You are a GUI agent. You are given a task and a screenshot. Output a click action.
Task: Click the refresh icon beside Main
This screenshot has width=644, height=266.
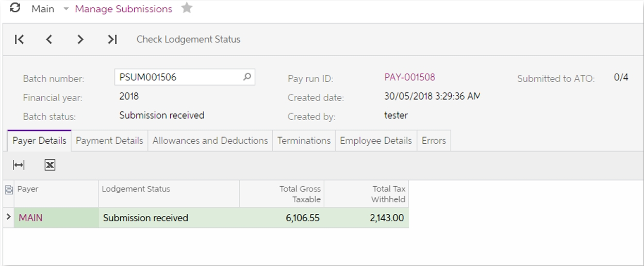[15, 8]
